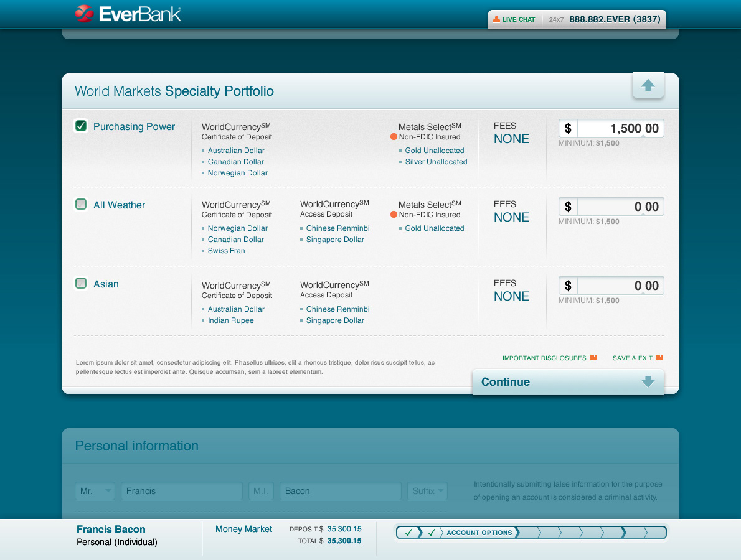The image size is (741, 560).
Task: Click Save & Exit link
Action: coord(632,358)
